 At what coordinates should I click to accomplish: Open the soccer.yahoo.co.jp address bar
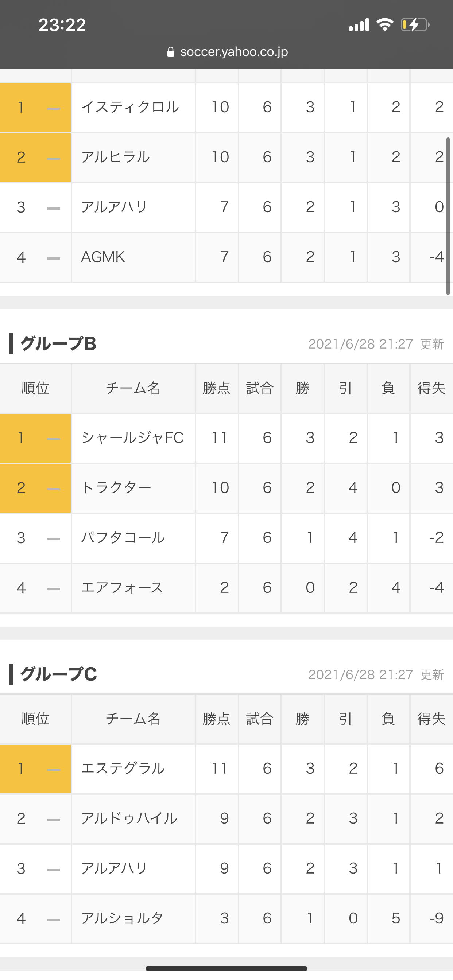[228, 52]
